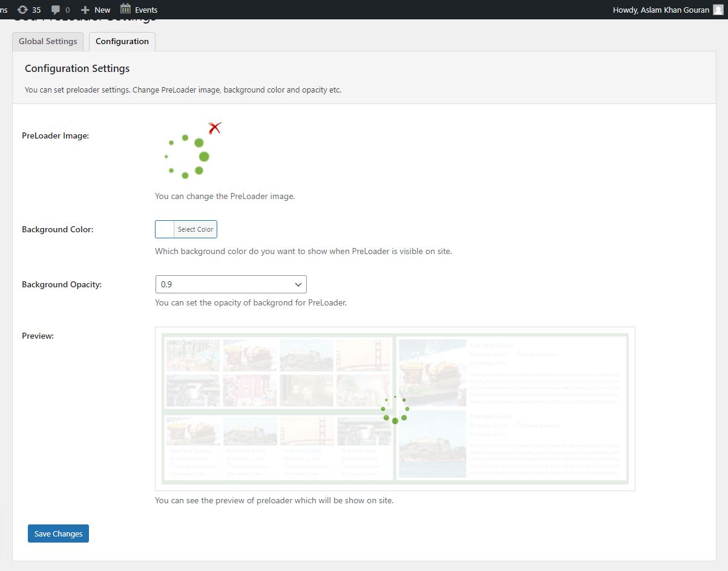
Task: Switch to the Global Settings tab
Action: point(48,41)
